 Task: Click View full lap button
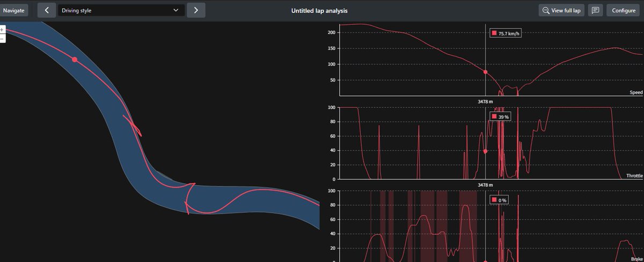pyautogui.click(x=561, y=10)
